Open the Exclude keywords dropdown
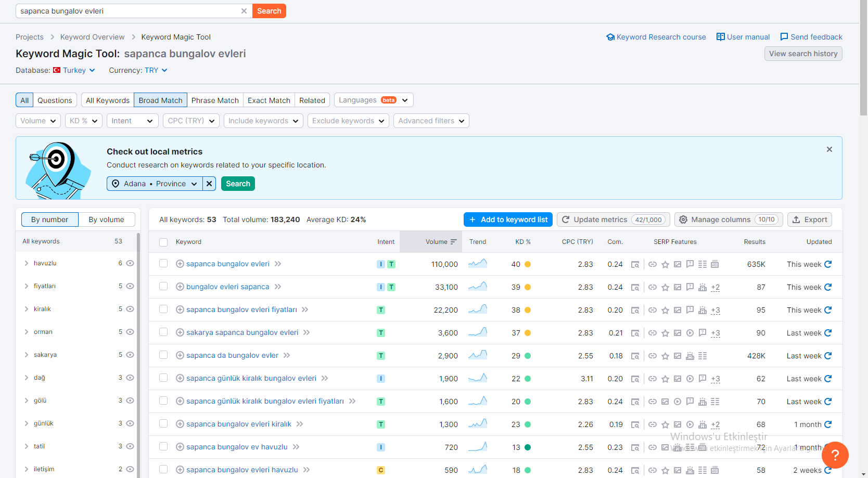 pyautogui.click(x=348, y=121)
